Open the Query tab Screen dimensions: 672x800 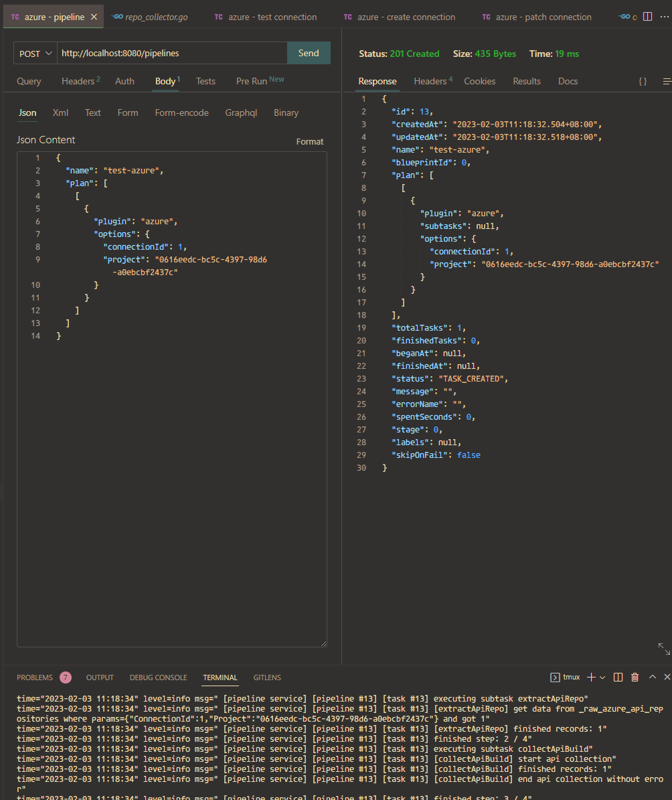[x=29, y=81]
